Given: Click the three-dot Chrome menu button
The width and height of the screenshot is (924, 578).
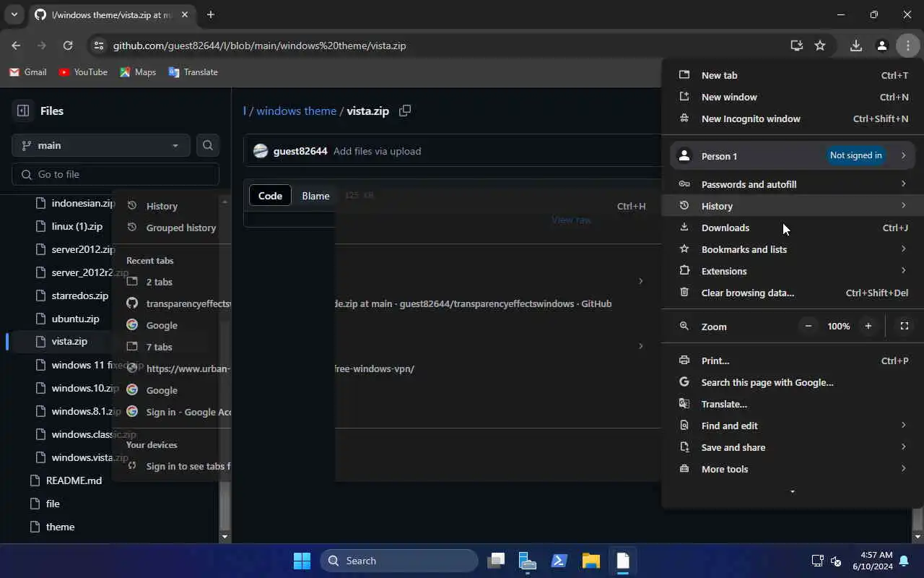Looking at the screenshot, I should point(907,46).
